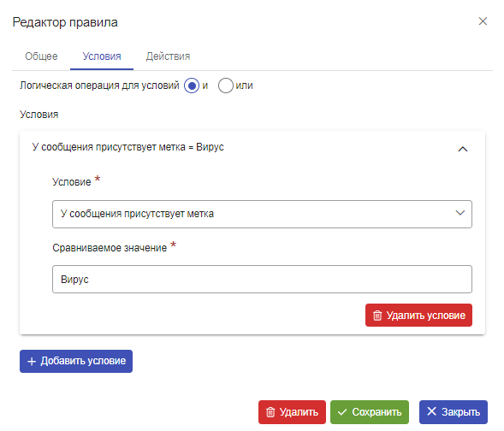
Task: Click the Закрыть button label
Action: coord(460,412)
